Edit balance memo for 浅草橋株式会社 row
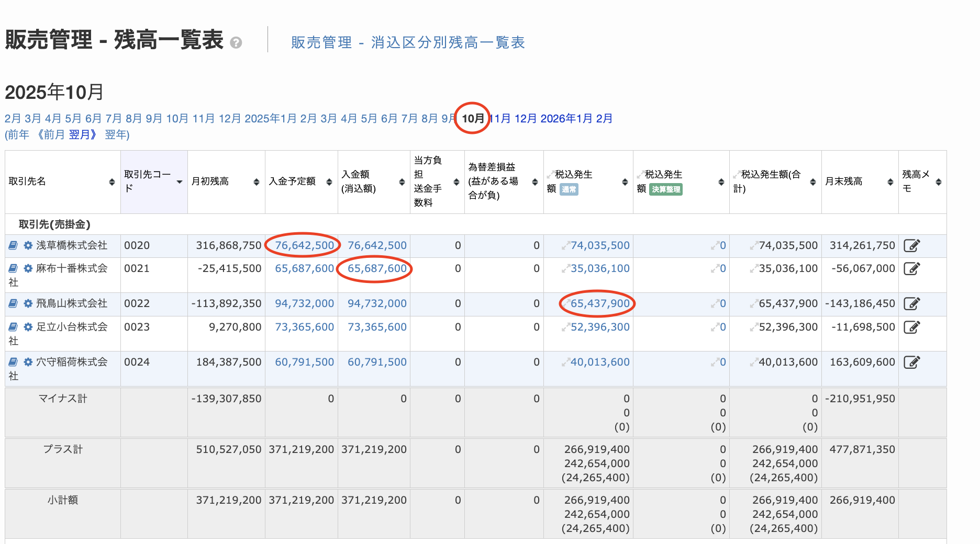This screenshot has height=544, width=980. [912, 245]
